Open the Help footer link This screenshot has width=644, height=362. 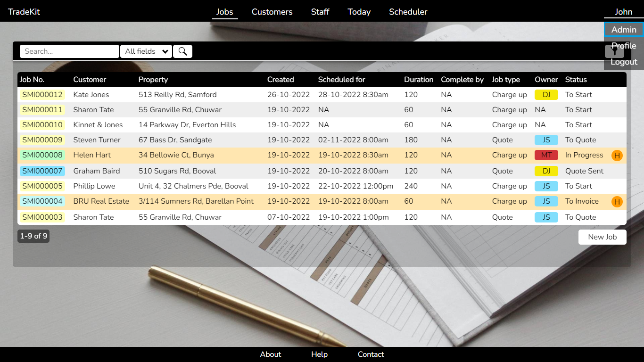click(x=319, y=354)
